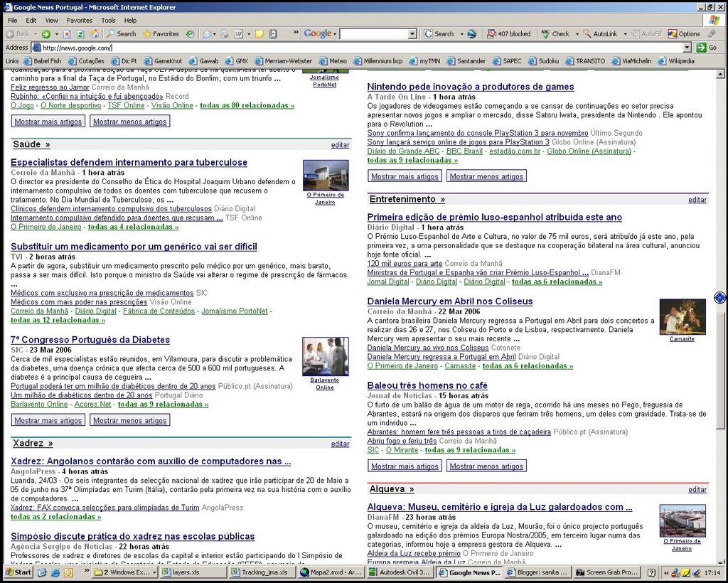This screenshot has width=728, height=583.
Task: Click the AutoLink wand button
Action: click(600, 34)
